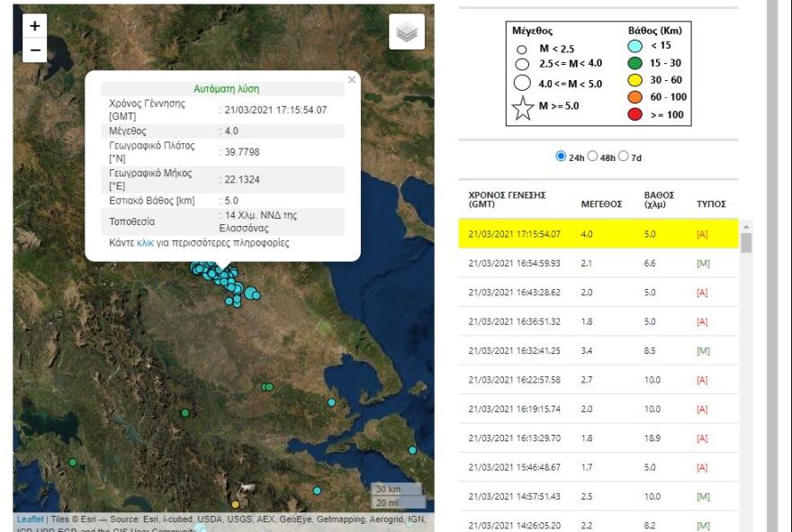Screen dimensions: 792x532
Task: Click the large cyan earthquake marker near Elassona cluster
Action: (x=248, y=293)
